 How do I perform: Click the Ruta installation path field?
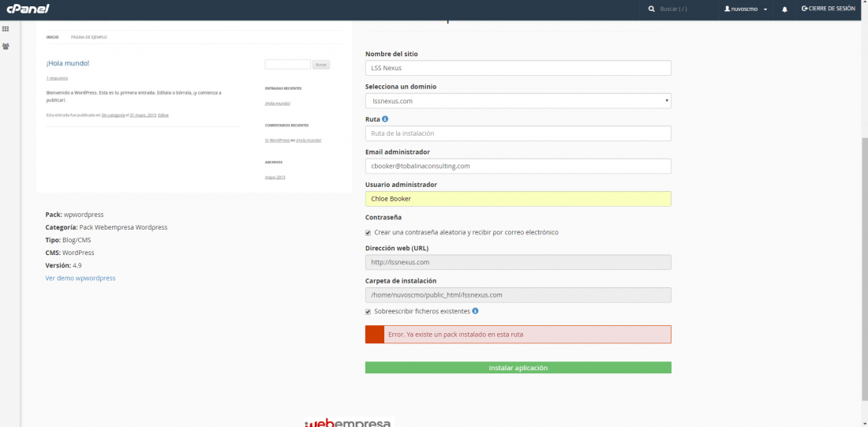click(x=518, y=133)
